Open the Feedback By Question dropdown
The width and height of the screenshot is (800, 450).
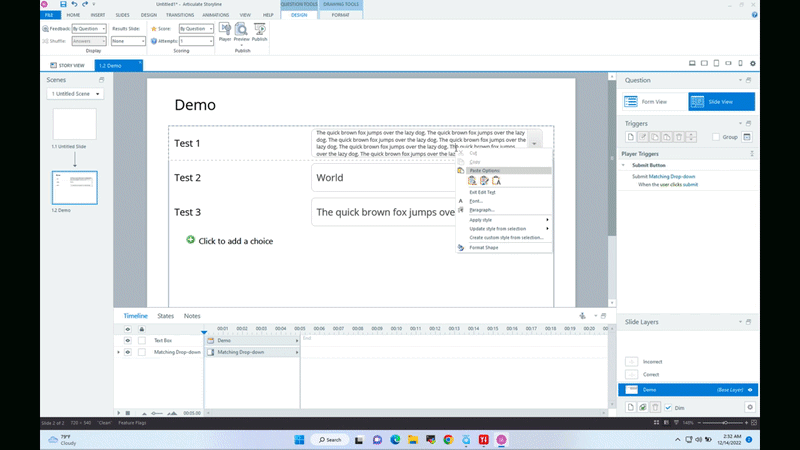pyautogui.click(x=87, y=29)
